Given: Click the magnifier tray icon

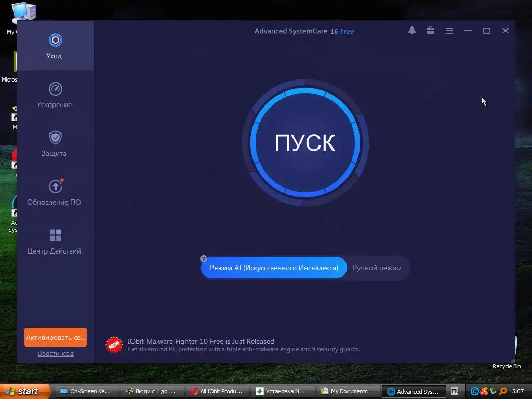Looking at the screenshot, I should coord(503,392).
